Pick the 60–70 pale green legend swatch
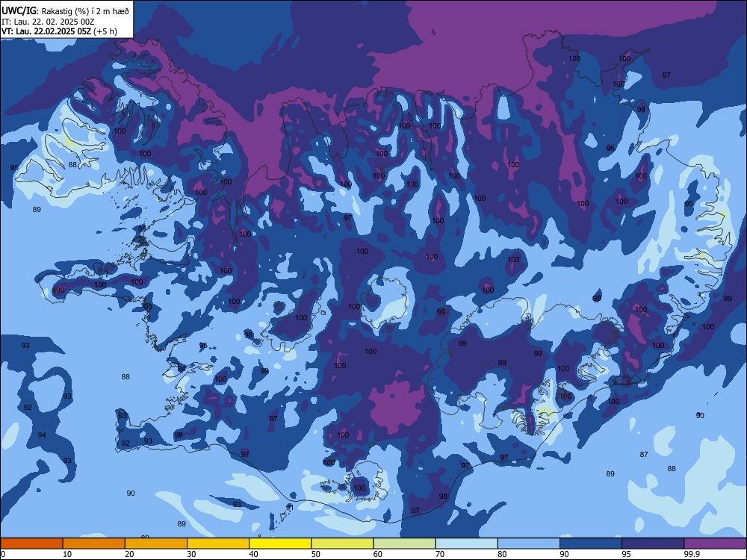 [x=404, y=544]
